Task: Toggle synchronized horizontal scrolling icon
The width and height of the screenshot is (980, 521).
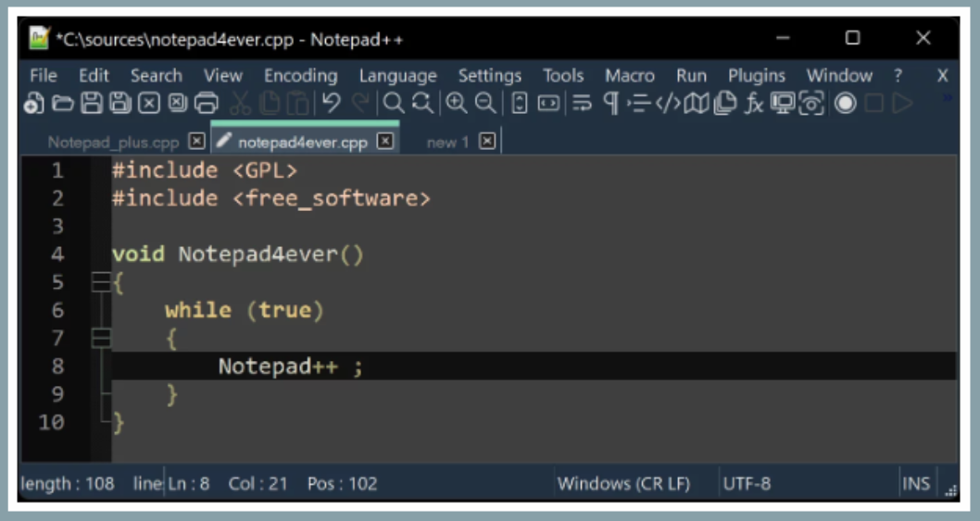Action: 548,103
